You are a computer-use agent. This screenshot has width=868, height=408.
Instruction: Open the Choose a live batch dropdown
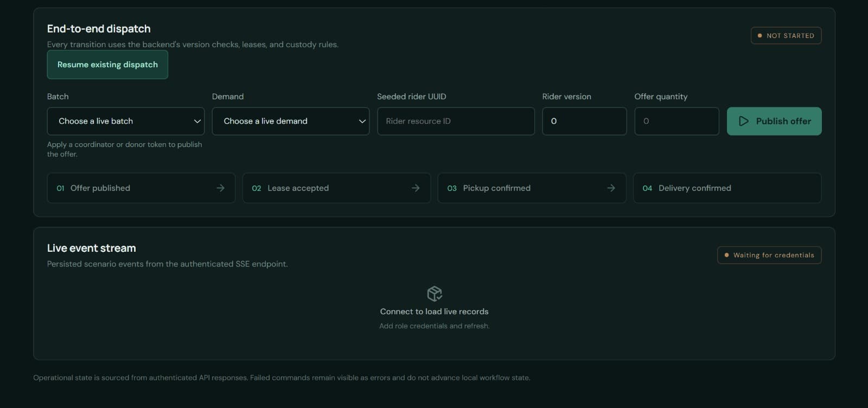(126, 121)
